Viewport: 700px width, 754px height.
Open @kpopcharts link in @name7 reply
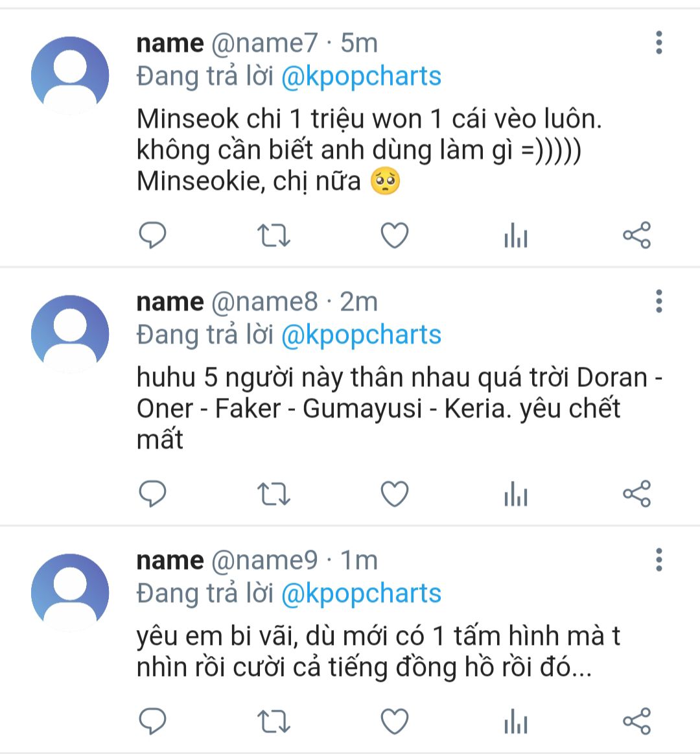point(361,77)
